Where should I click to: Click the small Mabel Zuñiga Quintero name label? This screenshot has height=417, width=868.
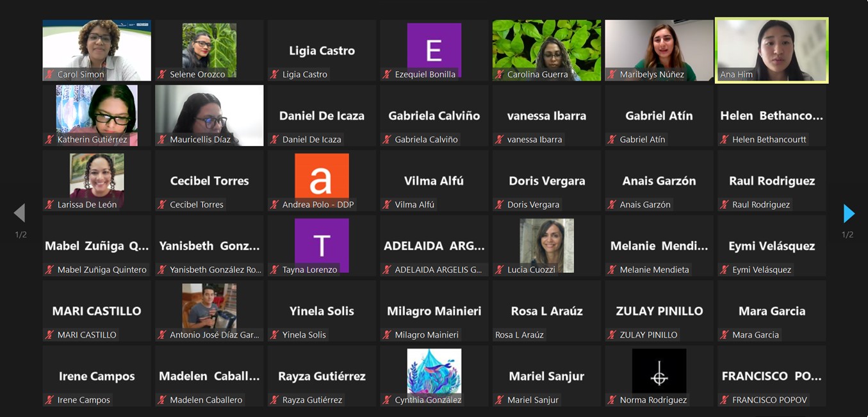point(102,270)
